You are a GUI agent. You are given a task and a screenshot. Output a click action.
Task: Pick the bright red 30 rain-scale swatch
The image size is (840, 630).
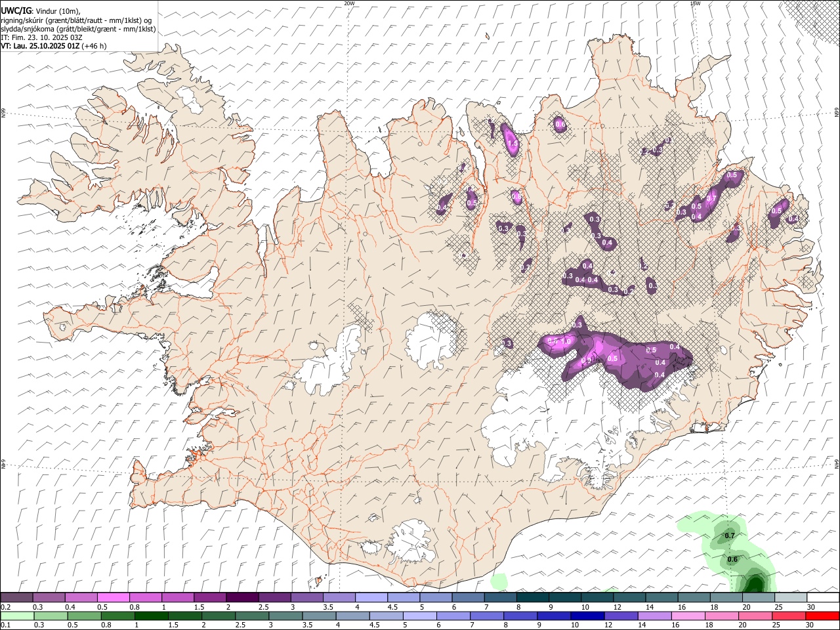[822, 616]
